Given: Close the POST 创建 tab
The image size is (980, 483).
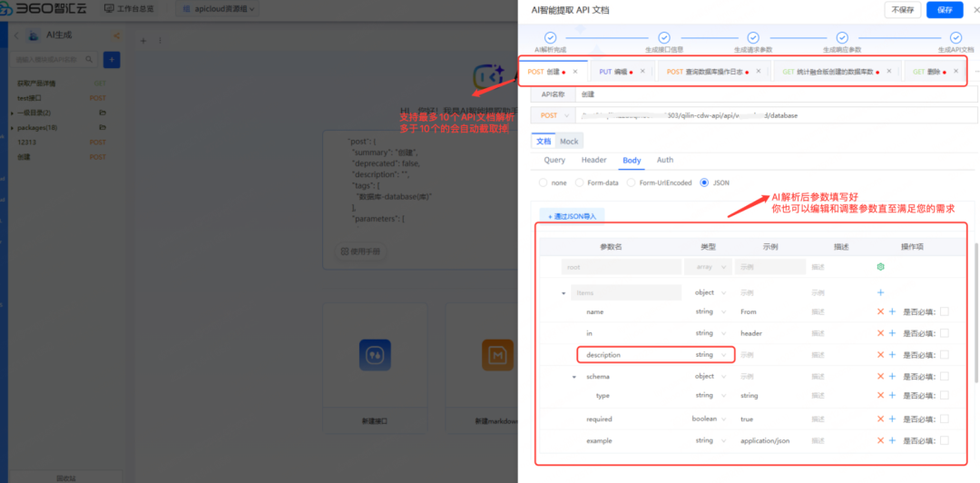Looking at the screenshot, I should [x=575, y=72].
